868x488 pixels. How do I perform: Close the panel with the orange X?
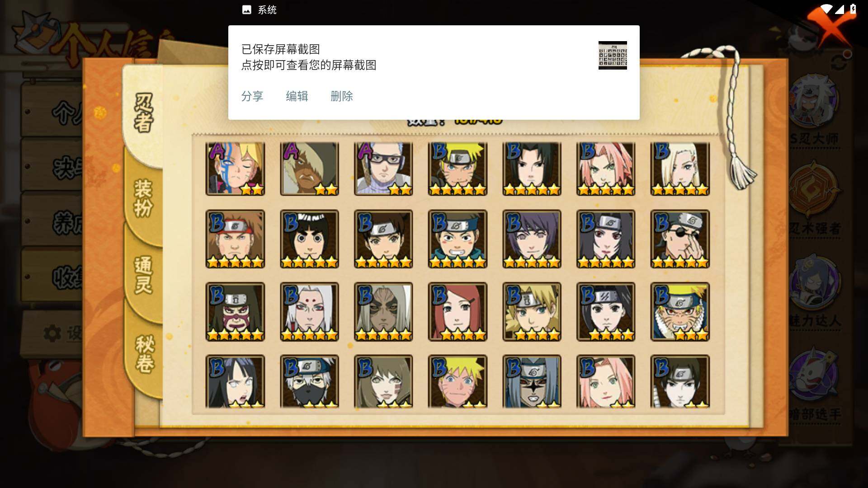830,25
